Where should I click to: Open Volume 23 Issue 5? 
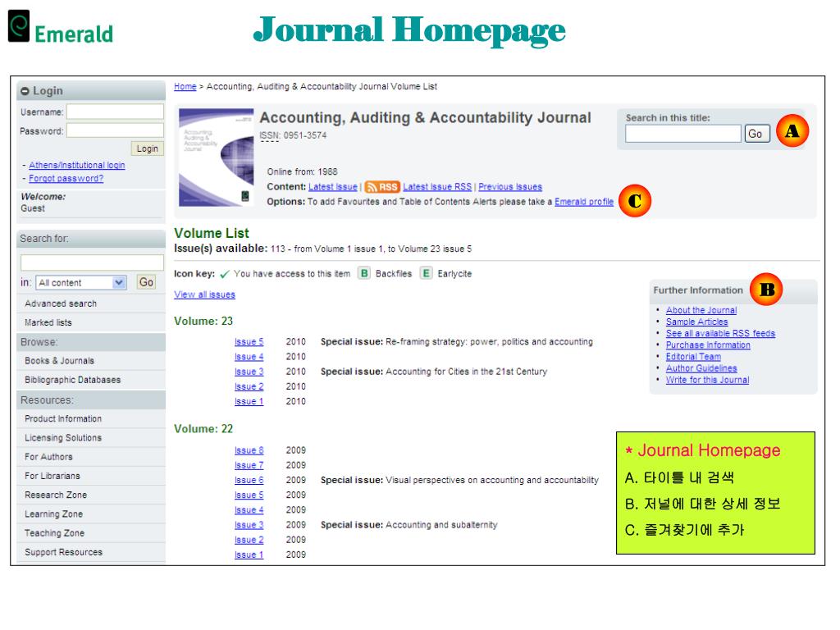[x=249, y=342]
